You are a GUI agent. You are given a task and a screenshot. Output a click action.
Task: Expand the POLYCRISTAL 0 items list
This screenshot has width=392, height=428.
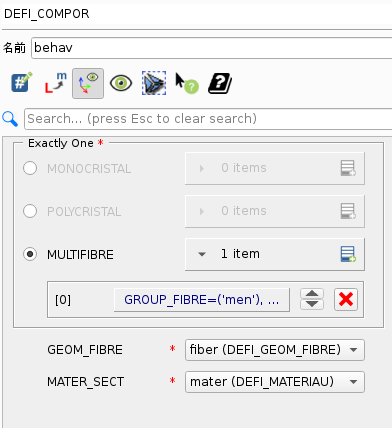tap(202, 211)
